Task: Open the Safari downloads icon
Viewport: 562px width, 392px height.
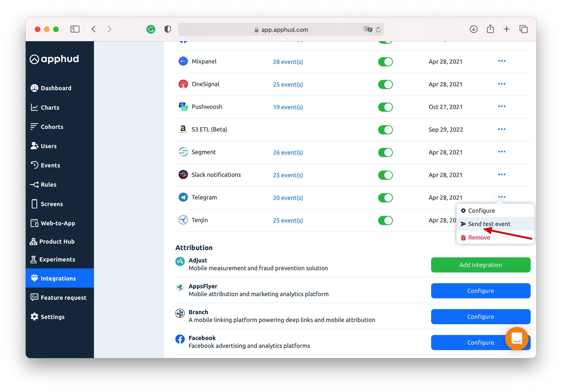Action: 473,29
